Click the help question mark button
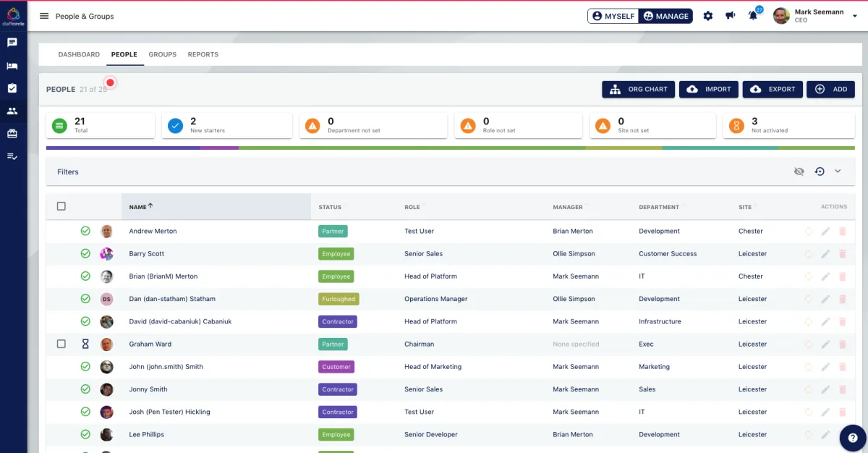868x453 pixels. 853,438
